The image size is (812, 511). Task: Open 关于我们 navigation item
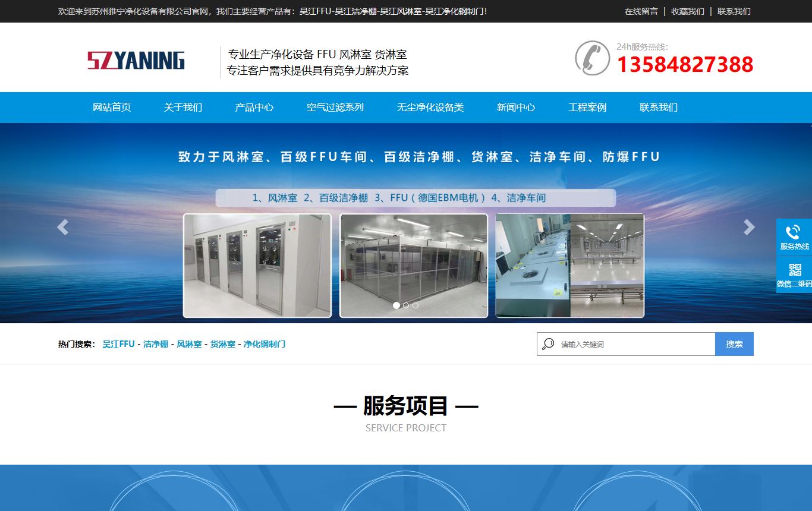tap(183, 108)
